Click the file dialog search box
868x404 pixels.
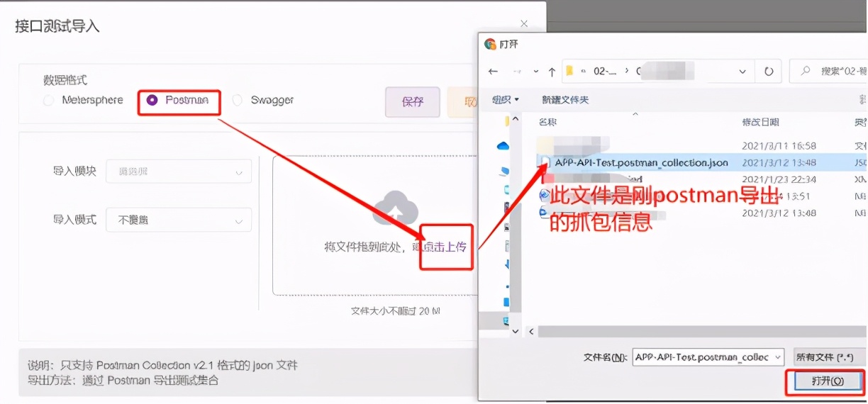[828, 72]
